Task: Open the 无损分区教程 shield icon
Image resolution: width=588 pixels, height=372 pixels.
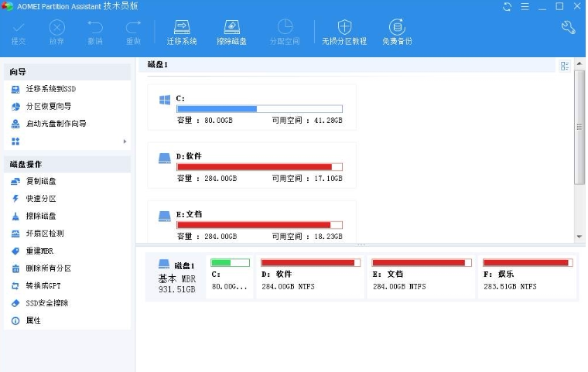Action: tap(344, 29)
